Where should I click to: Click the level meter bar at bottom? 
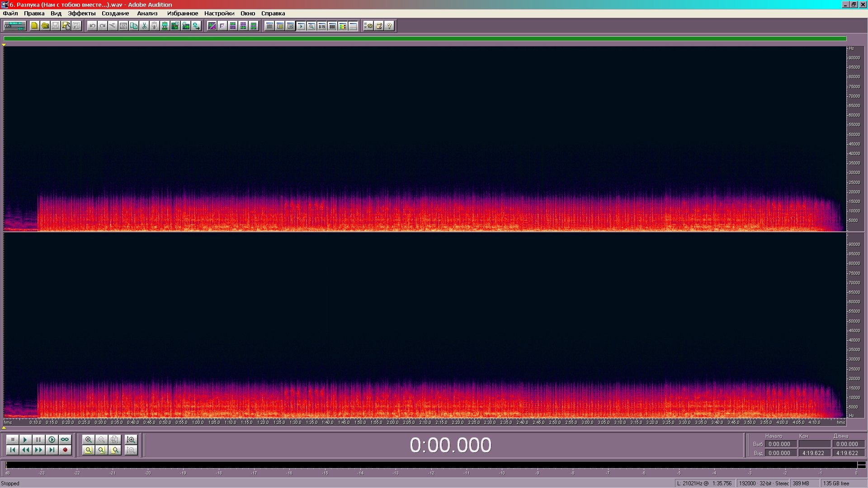click(x=432, y=465)
